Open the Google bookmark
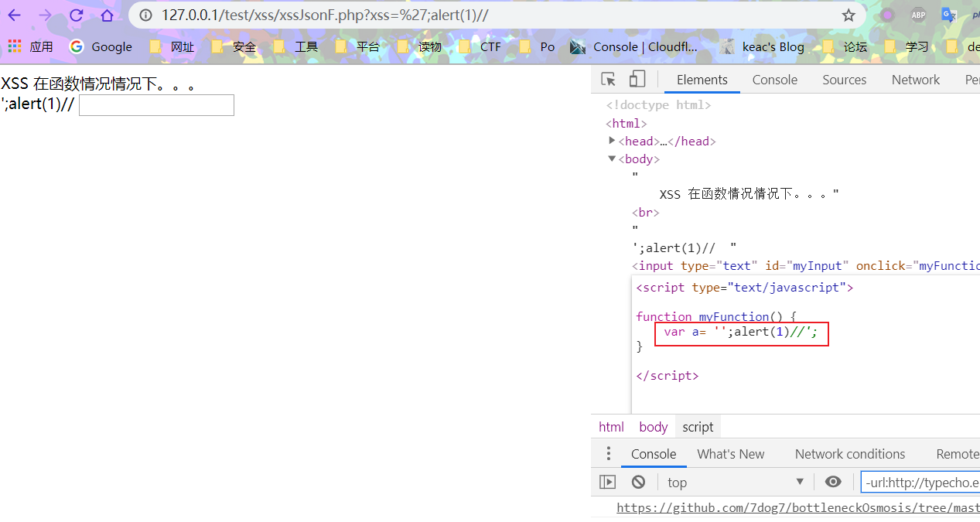This screenshot has height=522, width=980. [x=101, y=47]
